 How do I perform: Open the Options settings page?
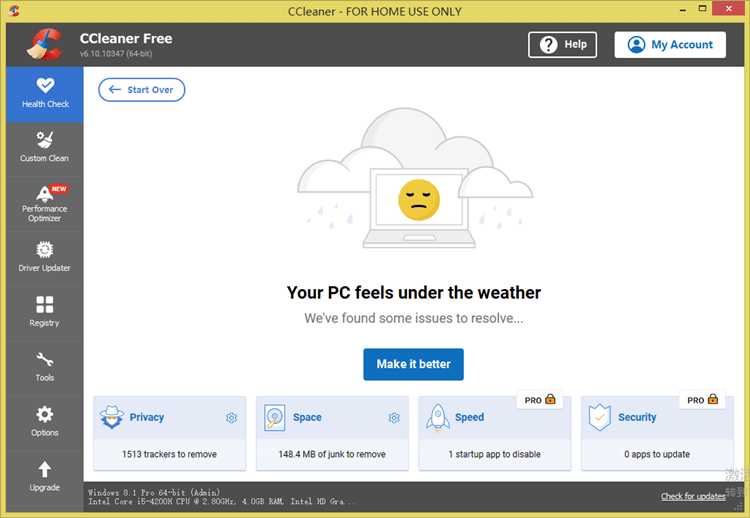[45, 423]
